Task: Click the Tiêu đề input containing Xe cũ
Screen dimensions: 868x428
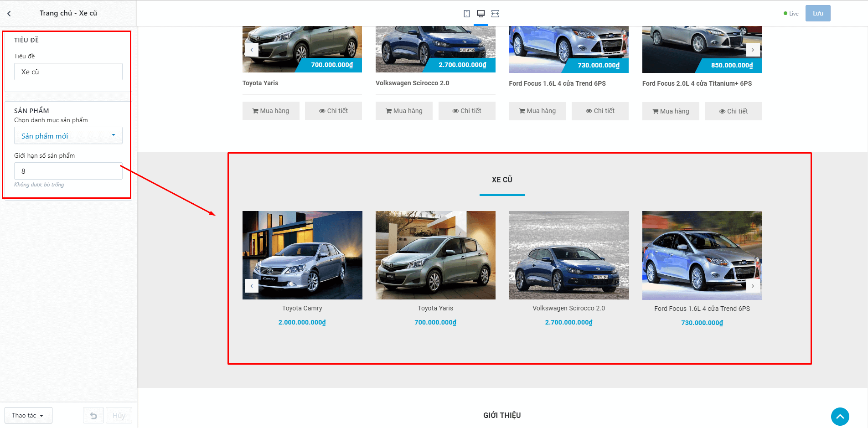Action: coord(68,72)
